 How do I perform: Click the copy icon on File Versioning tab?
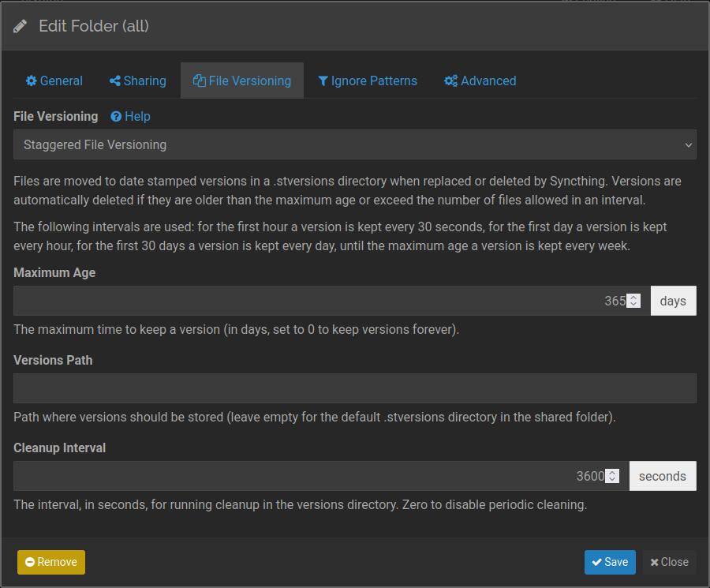(199, 81)
